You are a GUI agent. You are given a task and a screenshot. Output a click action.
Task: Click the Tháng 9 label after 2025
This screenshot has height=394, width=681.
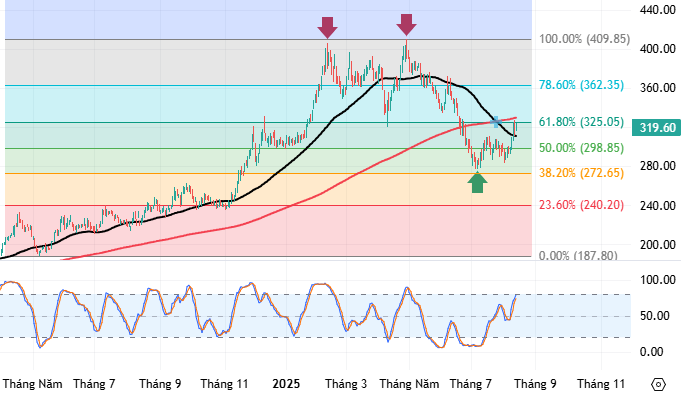(x=535, y=384)
